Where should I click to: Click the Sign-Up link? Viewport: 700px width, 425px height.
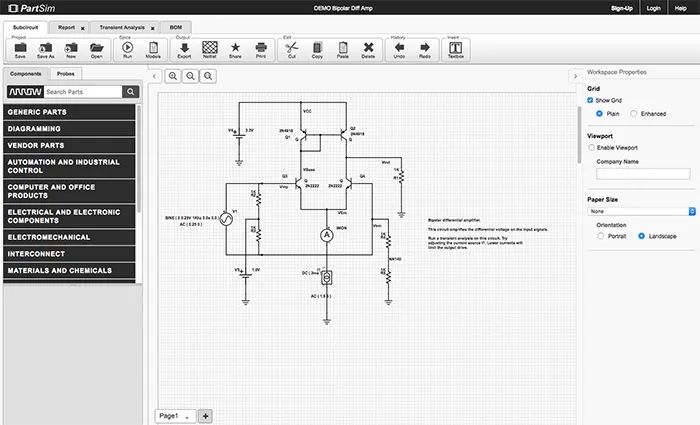(621, 8)
